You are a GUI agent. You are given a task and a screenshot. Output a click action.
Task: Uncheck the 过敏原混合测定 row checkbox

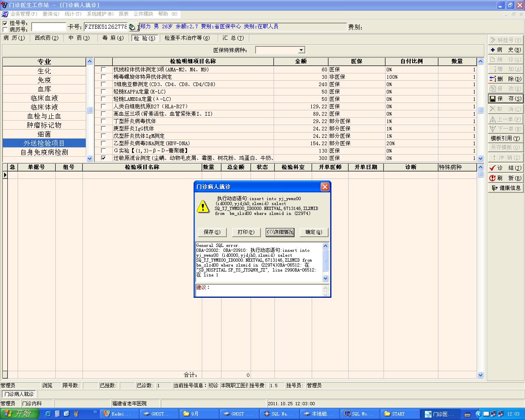coord(103,158)
